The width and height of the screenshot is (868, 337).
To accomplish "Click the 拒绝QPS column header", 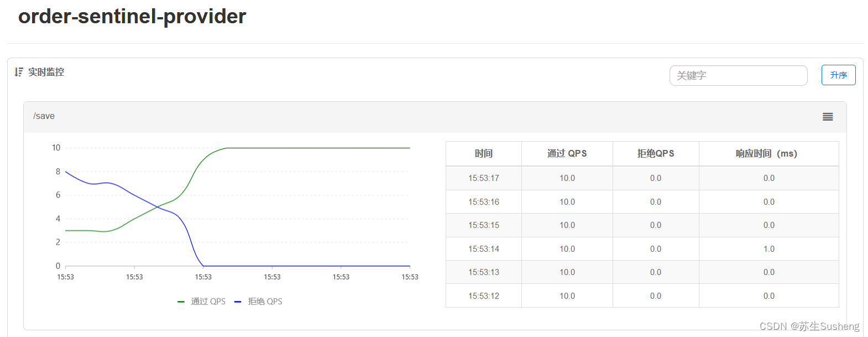I will 656,154.
